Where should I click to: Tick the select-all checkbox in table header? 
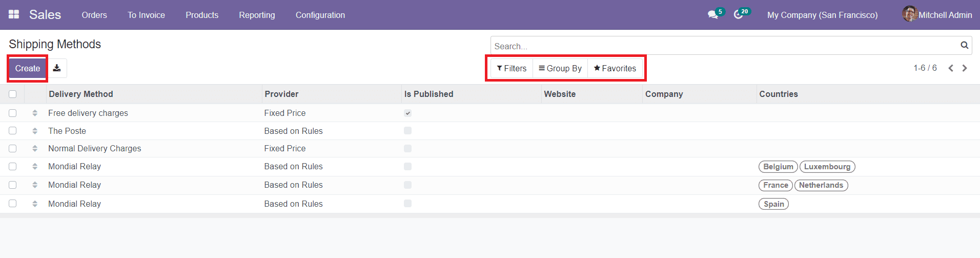13,94
